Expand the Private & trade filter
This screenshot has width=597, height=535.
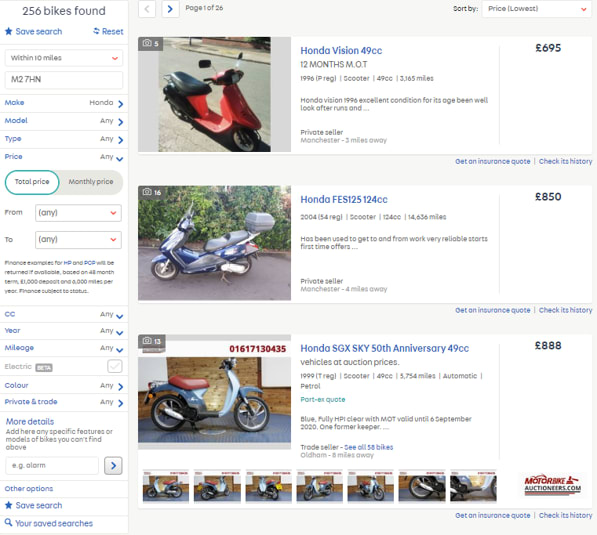point(64,402)
